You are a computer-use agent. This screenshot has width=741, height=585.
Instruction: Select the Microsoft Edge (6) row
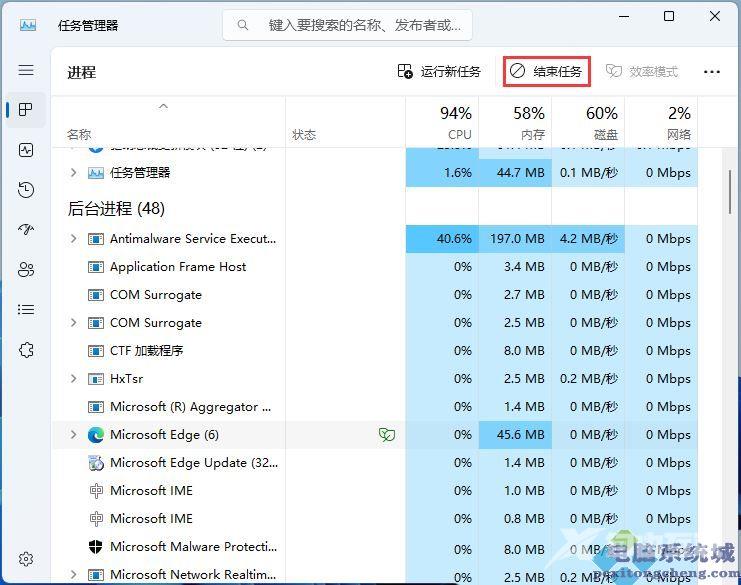point(374,435)
